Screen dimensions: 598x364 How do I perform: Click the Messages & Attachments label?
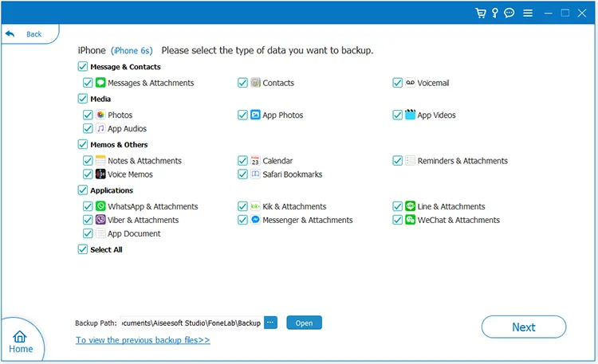click(x=151, y=83)
